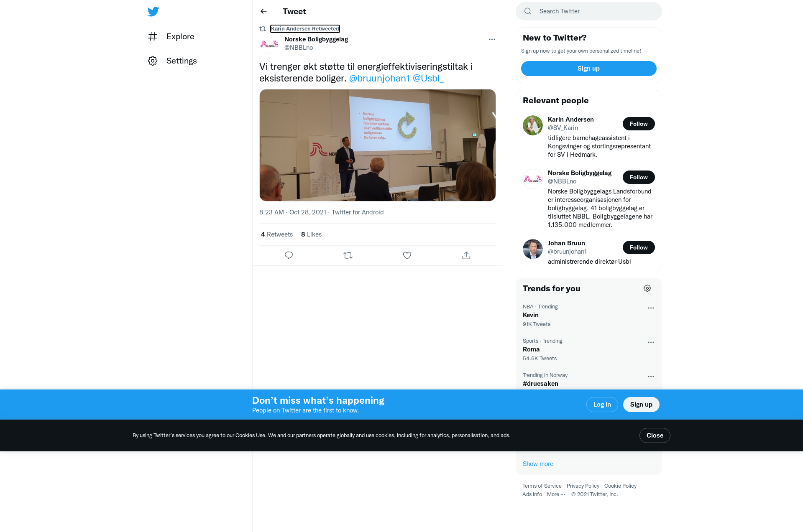The image size is (803, 532).
Task: Expand options for Roma trend
Action: [651, 342]
